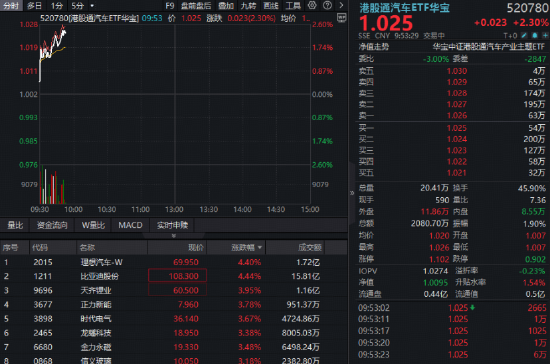Add stock to watchlist plus icon
The height and width of the screenshot is (364, 550).
pyautogui.click(x=545, y=35)
